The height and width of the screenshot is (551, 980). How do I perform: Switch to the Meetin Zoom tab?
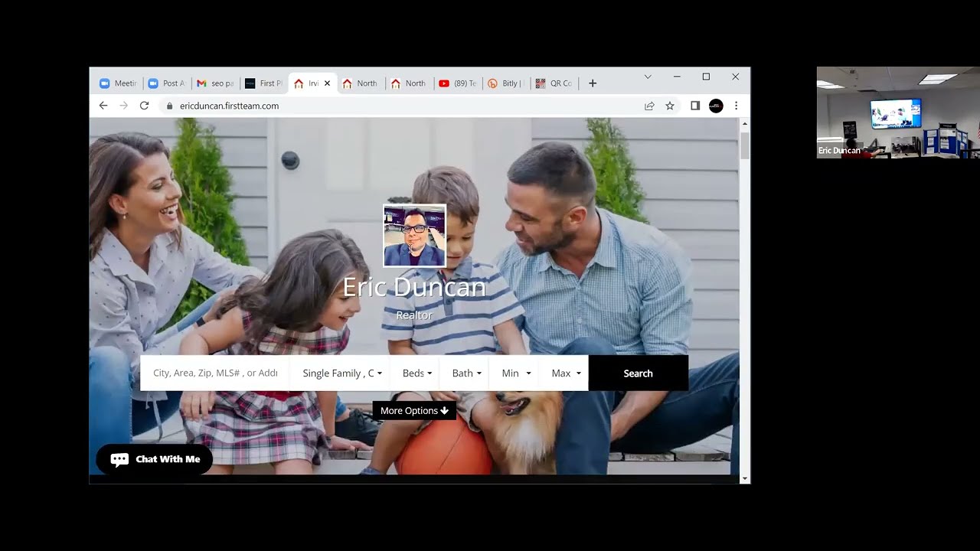click(x=119, y=83)
